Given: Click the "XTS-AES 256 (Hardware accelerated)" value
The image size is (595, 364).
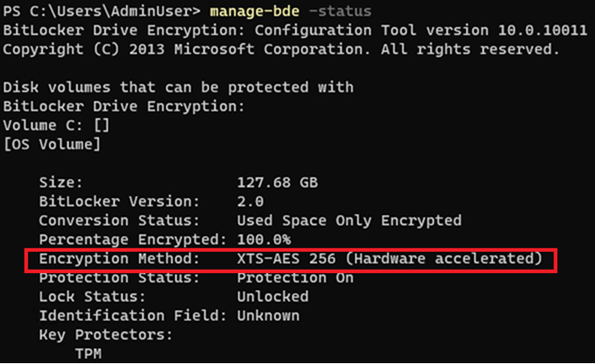Looking at the screenshot, I should coord(389,259).
